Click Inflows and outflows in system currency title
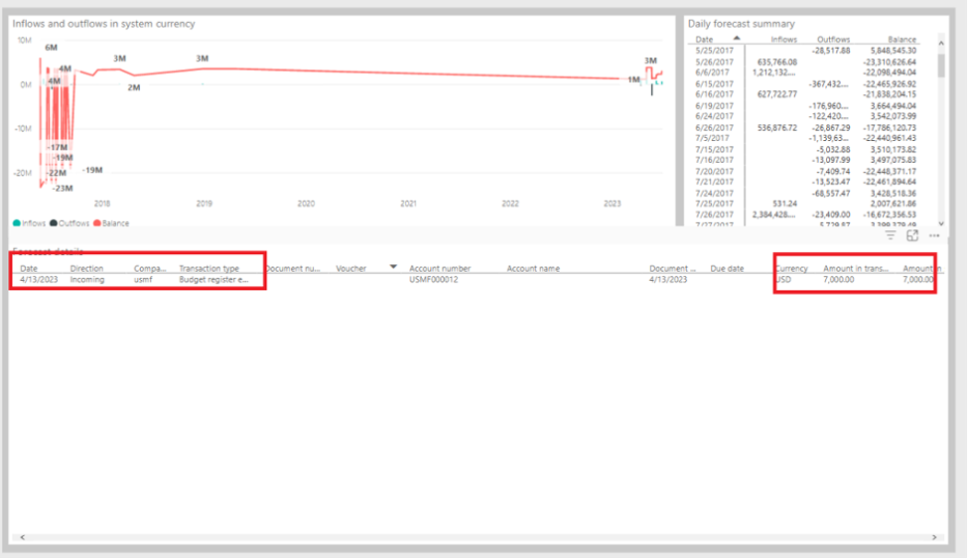This screenshot has width=970, height=560. click(104, 24)
